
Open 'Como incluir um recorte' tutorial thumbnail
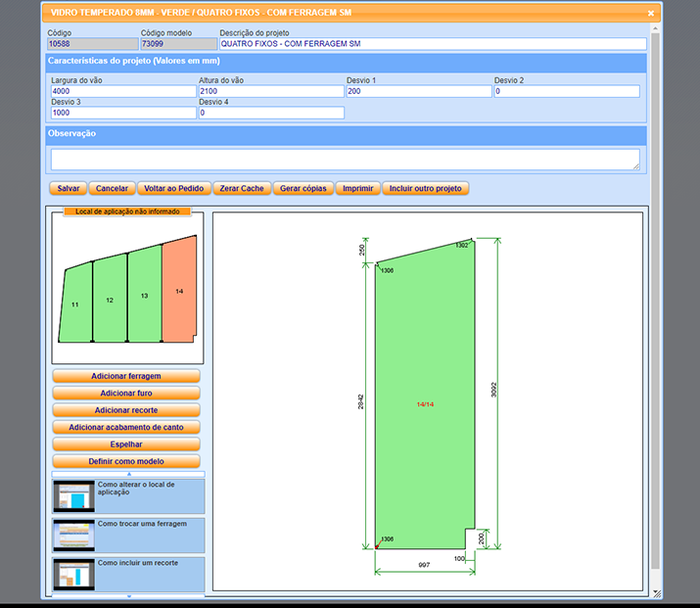(73, 575)
